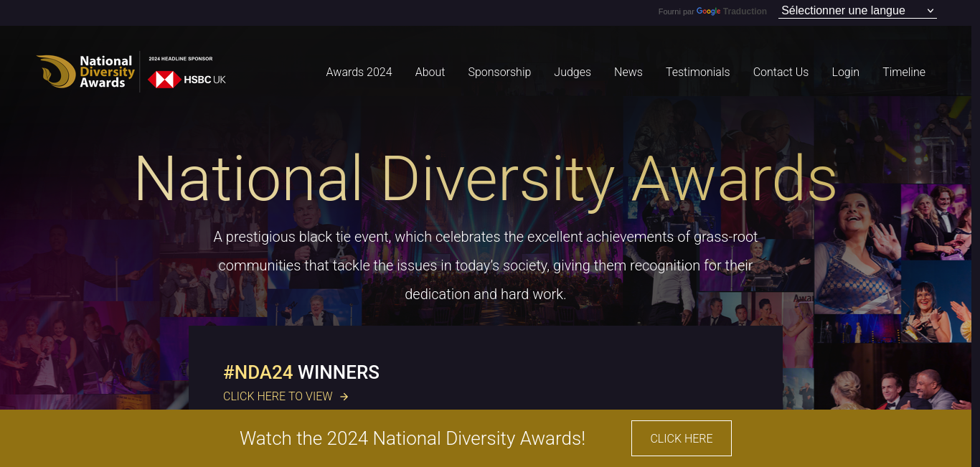This screenshot has height=467, width=980.
Task: Click the 2024 HEADLINE SPONSOR label
Action: (x=181, y=59)
